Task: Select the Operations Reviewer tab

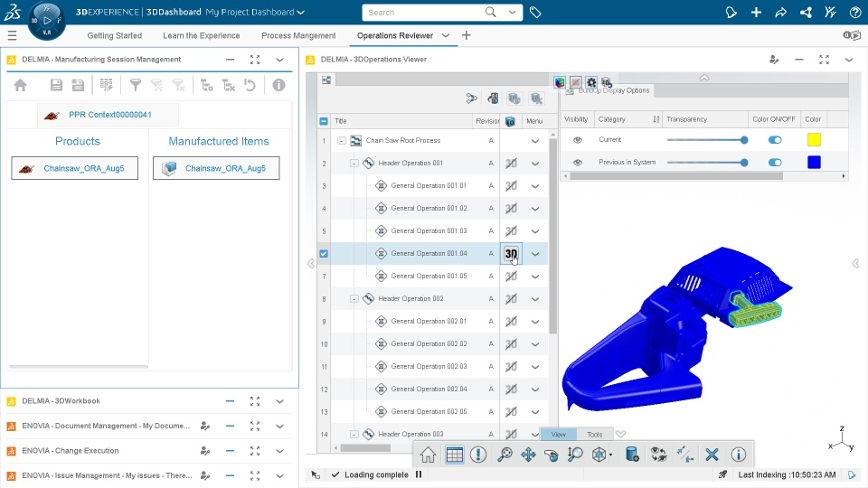Action: (x=395, y=35)
